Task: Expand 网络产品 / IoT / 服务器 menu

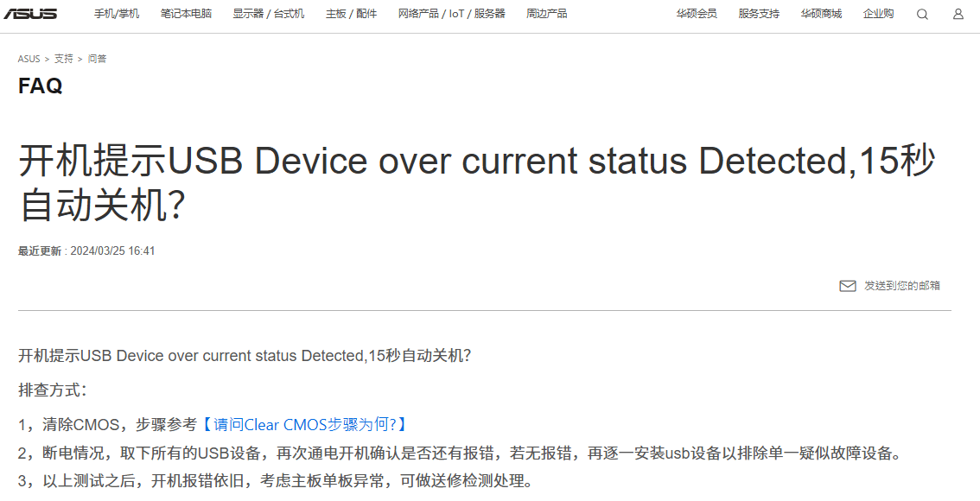Action: coord(451,14)
